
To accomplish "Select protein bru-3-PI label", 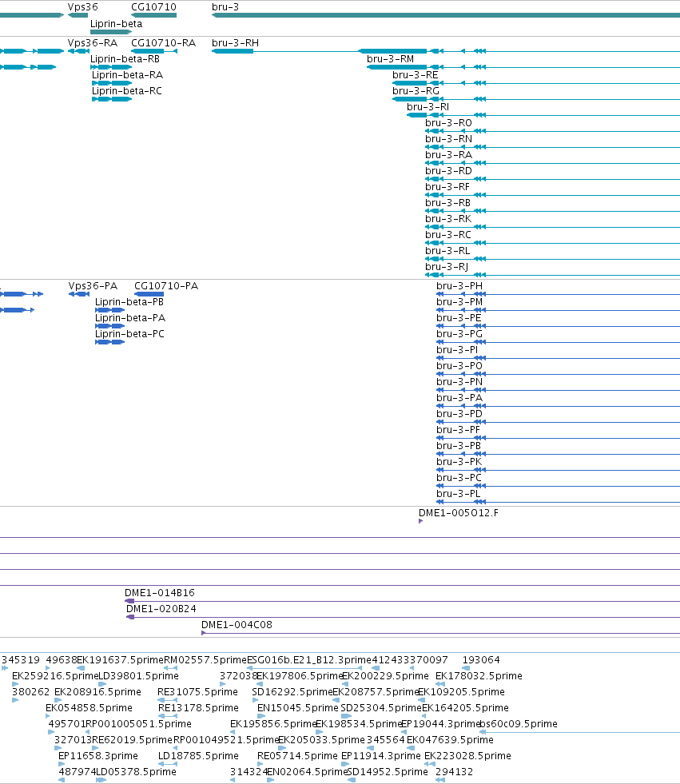I will (x=457, y=350).
